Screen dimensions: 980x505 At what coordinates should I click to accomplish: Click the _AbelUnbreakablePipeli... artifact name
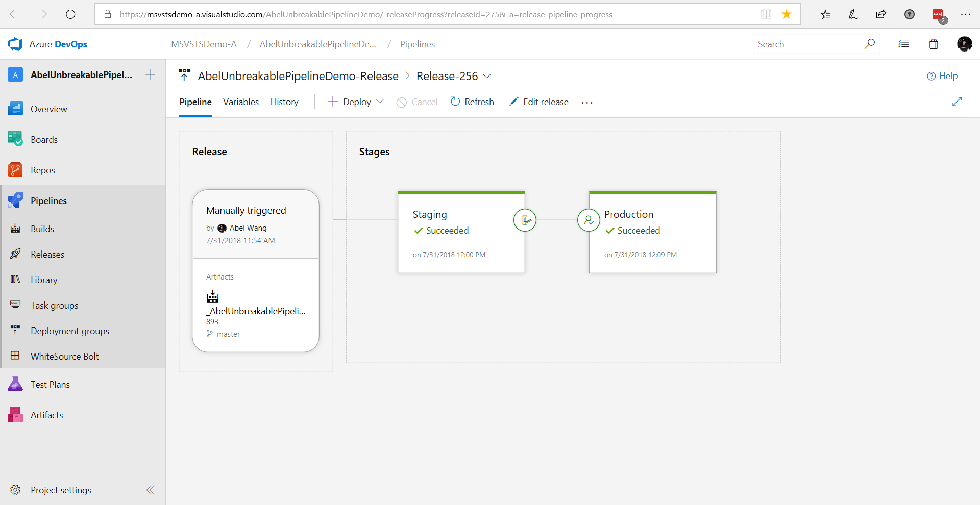pos(256,311)
